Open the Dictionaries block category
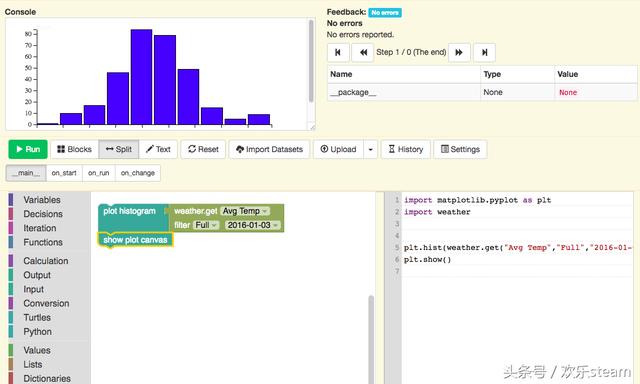 coord(47,379)
